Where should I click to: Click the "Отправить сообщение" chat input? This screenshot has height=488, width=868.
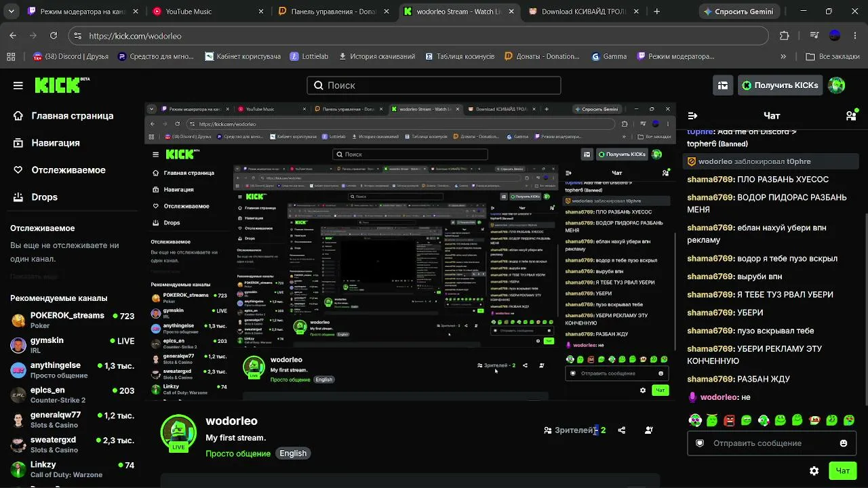tap(771, 443)
